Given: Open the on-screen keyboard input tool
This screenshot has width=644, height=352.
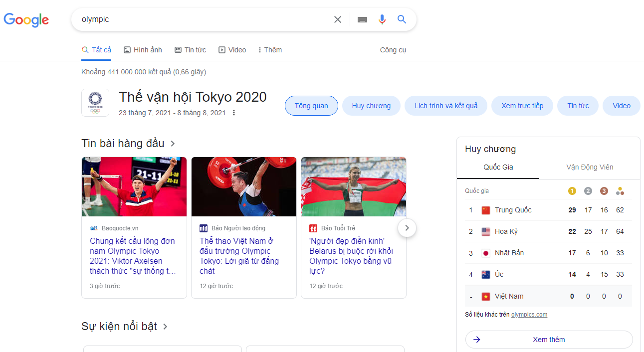Looking at the screenshot, I should point(362,19).
